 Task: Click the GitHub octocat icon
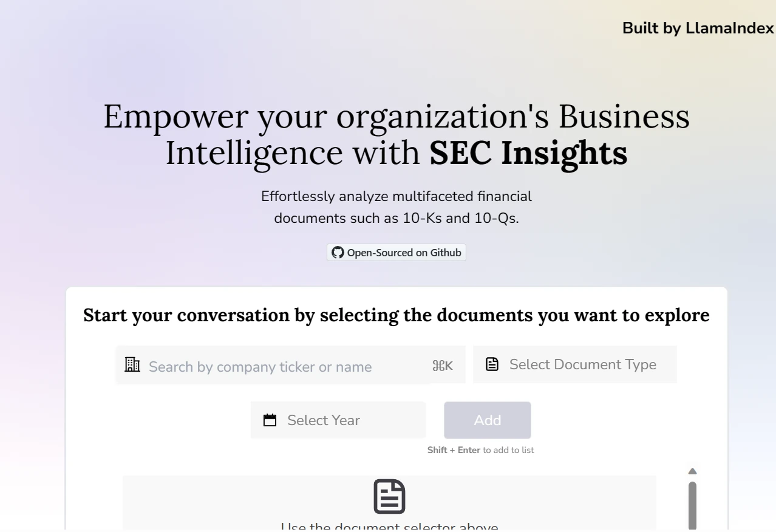tap(338, 253)
